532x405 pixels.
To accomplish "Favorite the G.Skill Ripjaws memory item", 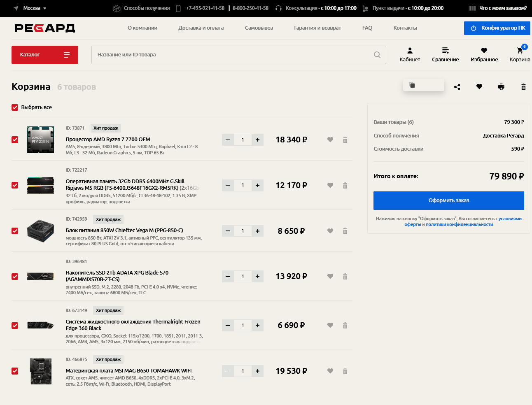I will (x=330, y=185).
